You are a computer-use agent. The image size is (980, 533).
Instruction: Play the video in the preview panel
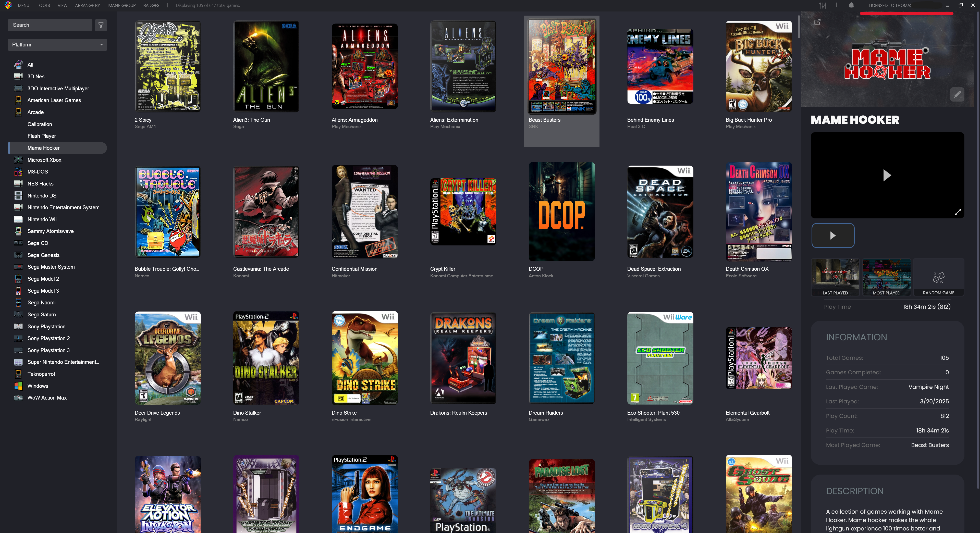point(887,175)
